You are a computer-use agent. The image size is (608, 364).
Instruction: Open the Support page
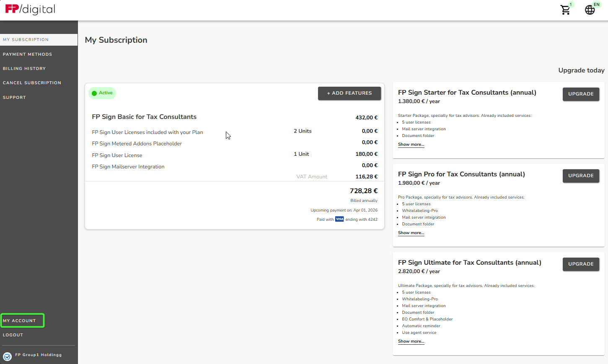pos(14,98)
